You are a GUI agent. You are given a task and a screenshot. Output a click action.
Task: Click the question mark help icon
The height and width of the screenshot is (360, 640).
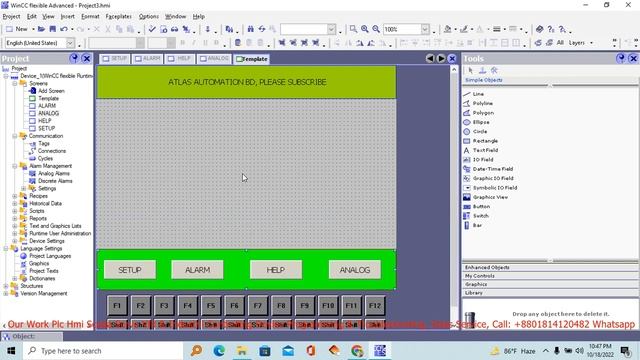point(551,29)
